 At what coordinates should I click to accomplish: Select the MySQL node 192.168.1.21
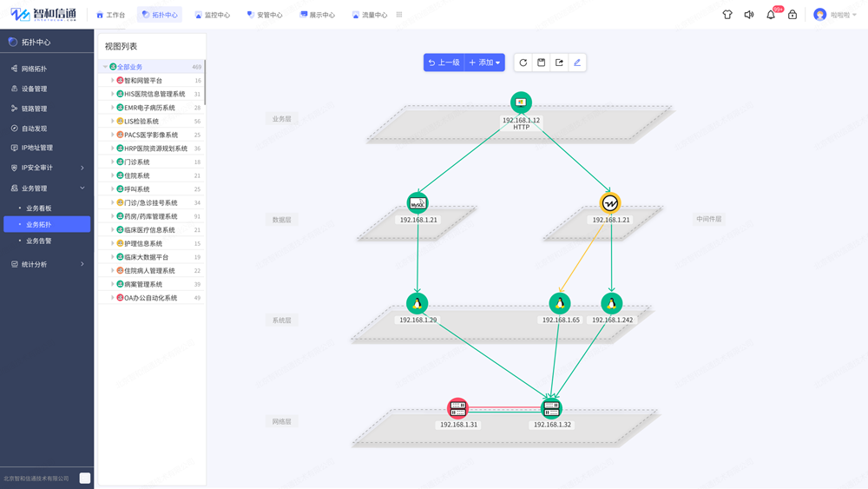[418, 202]
